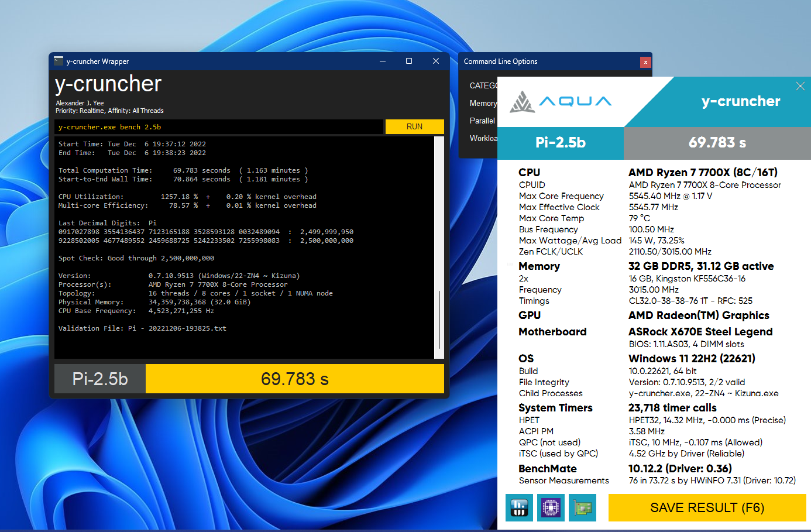Select the BIOS: 1.11.AS03, 4 DIMM slots line

(686, 344)
